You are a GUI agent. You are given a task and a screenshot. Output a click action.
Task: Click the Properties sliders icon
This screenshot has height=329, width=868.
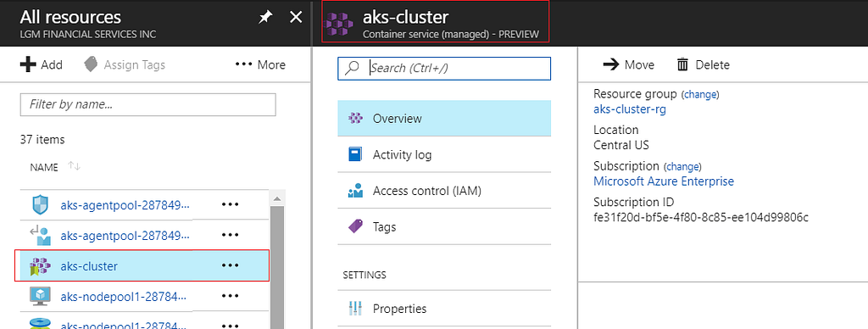point(355,308)
